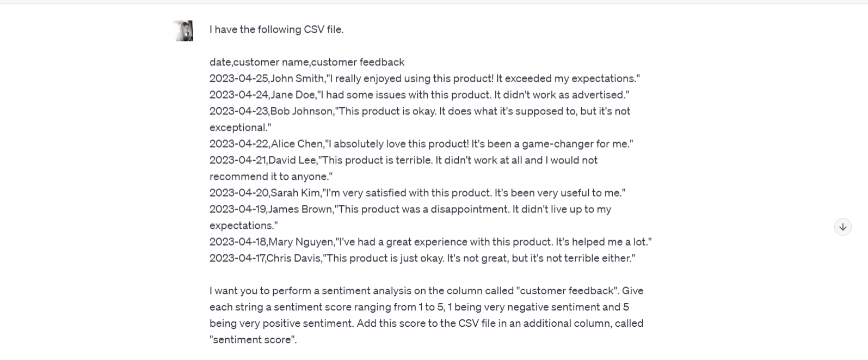868x360 pixels.
Task: Click James Brown's name in the CSV
Action: (x=300, y=209)
